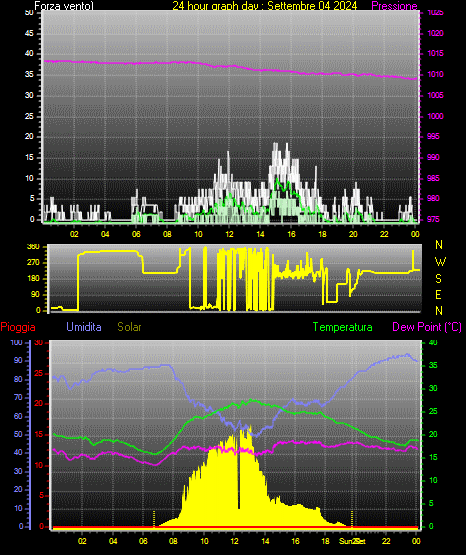Click the red 25 on the rain axis

[39, 373]
